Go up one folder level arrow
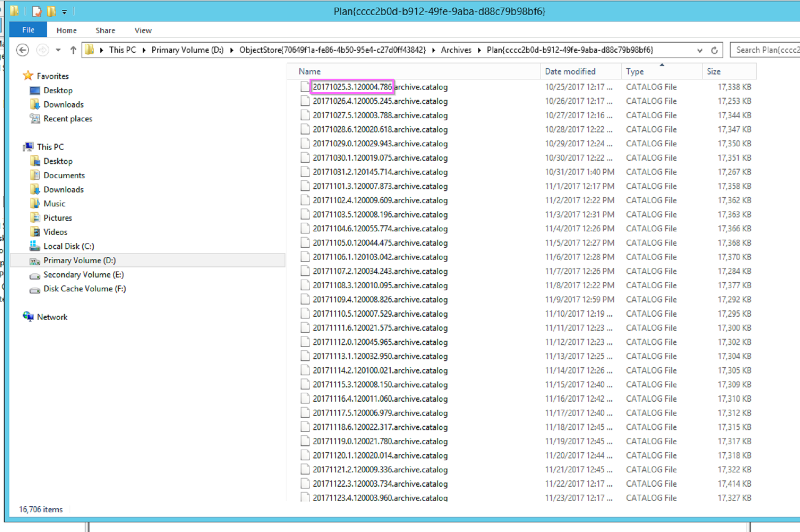Viewport: 800px width, 532px height. [73, 50]
